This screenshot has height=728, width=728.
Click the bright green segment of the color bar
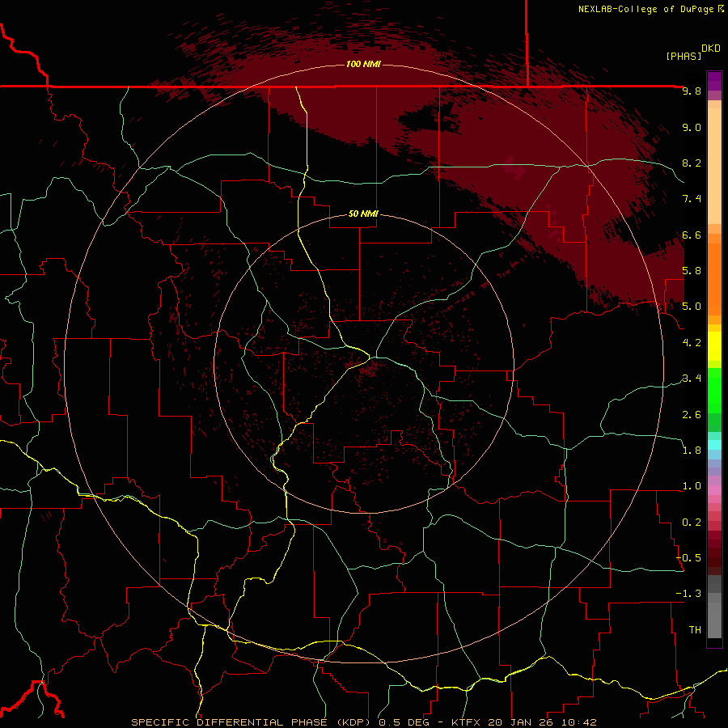714,390
